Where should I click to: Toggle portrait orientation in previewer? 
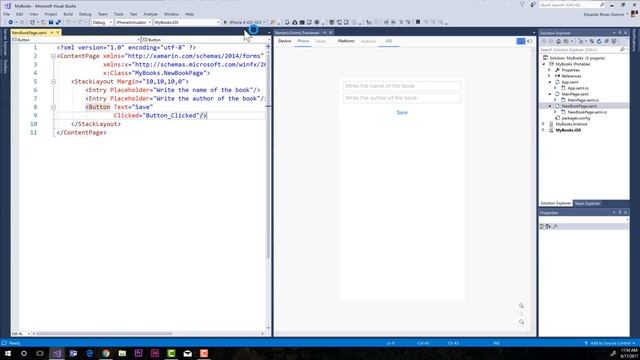click(521, 41)
